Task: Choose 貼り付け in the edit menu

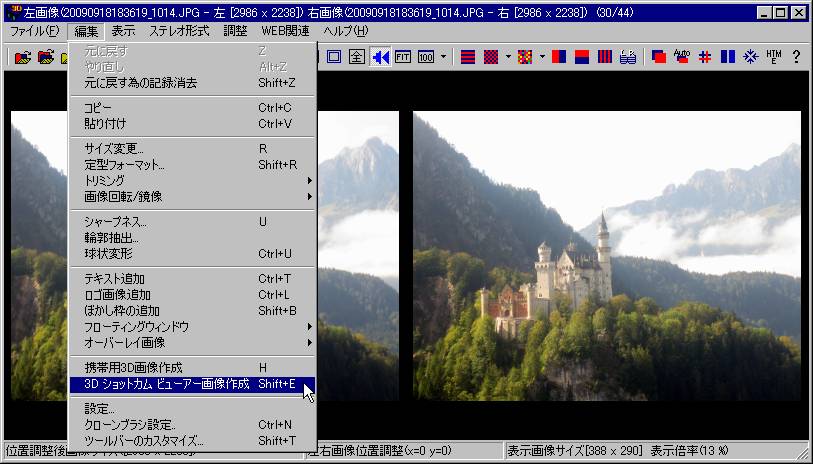Action: click(193, 123)
